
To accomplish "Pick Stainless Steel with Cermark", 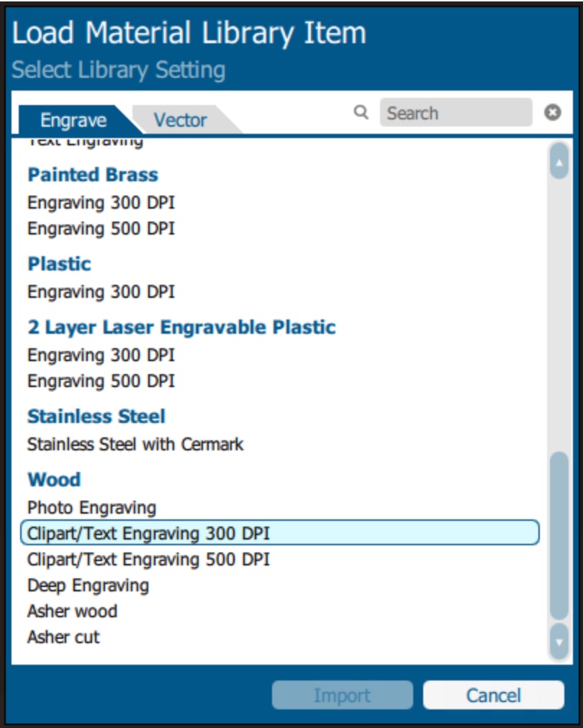I will (135, 445).
